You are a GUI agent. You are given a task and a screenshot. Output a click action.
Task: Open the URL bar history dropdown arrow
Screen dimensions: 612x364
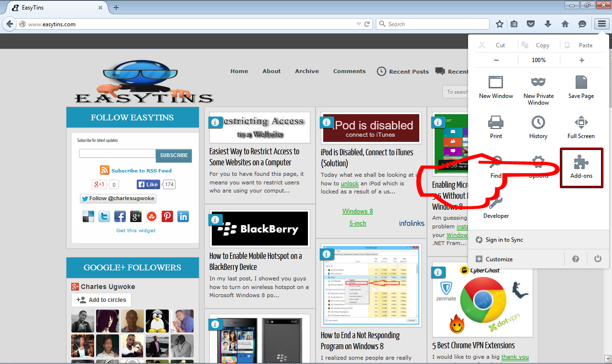pos(359,24)
